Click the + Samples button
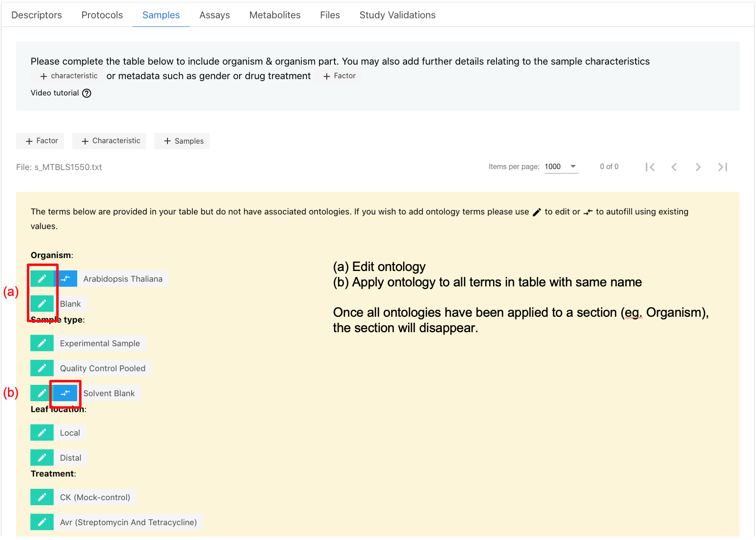Viewport: 756px width, 540px height. 182,141
